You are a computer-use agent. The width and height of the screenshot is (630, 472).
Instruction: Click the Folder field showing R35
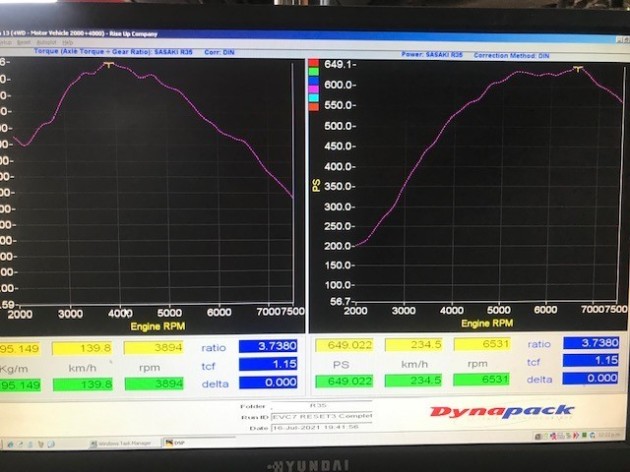coord(321,405)
